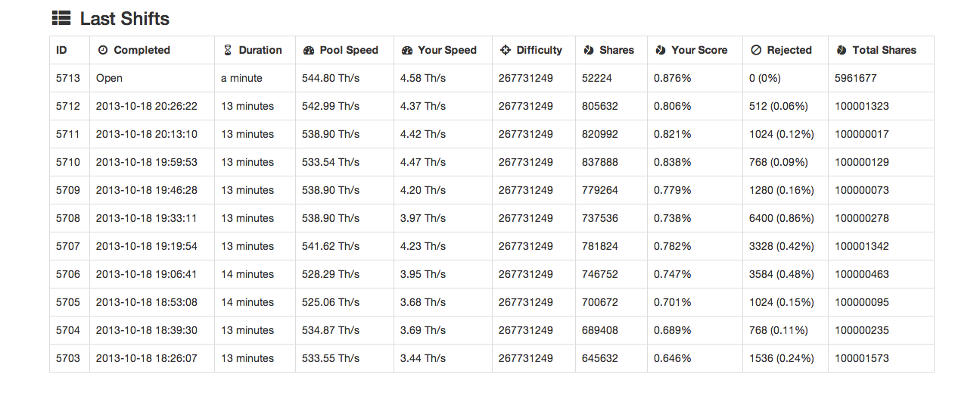The width and height of the screenshot is (980, 393).
Task: Click the ID column header
Action: (61, 50)
